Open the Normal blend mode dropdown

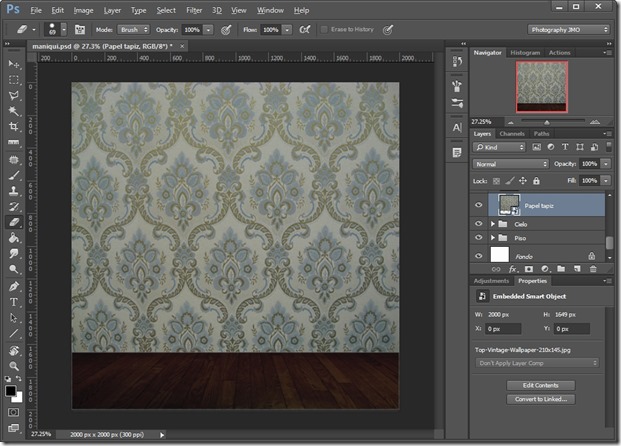tap(511, 164)
